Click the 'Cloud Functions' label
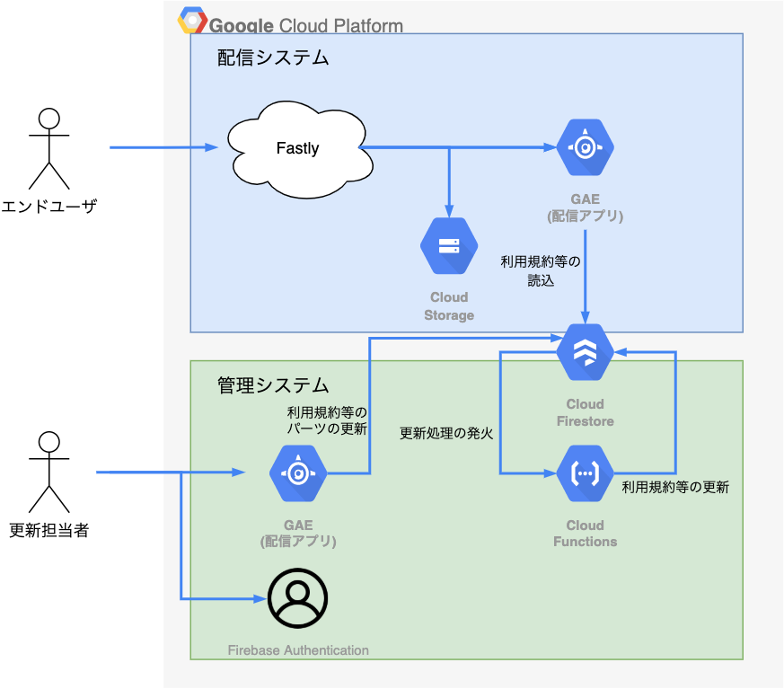Screen dimensions: 784x689 point(585,534)
